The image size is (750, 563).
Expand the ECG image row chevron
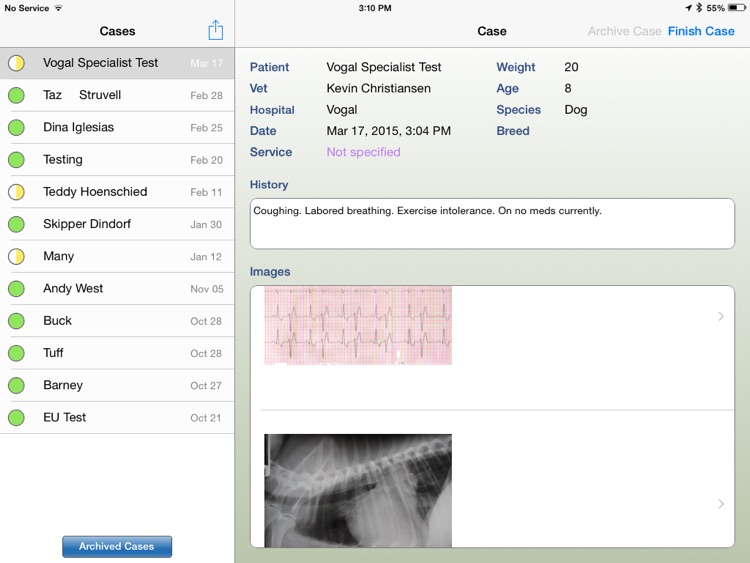[x=721, y=316]
